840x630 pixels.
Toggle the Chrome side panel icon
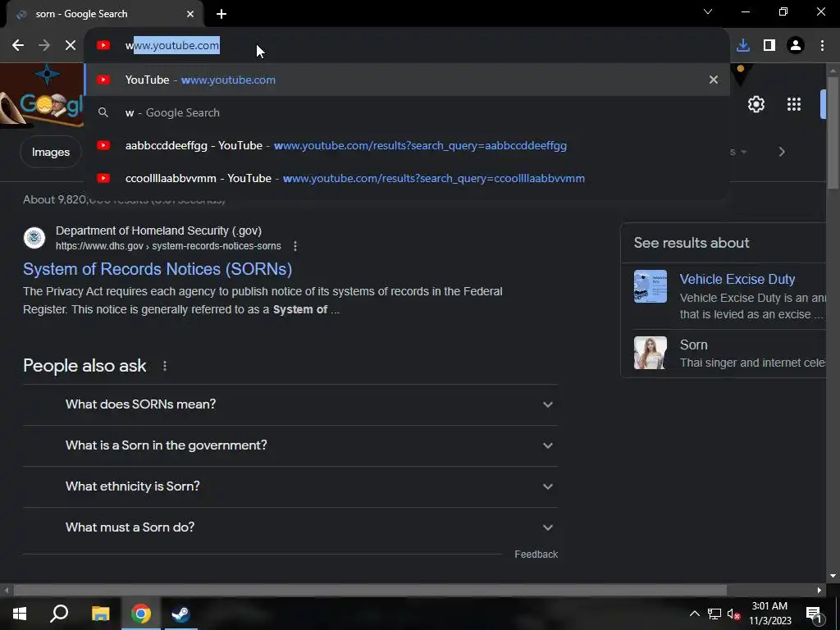click(769, 46)
